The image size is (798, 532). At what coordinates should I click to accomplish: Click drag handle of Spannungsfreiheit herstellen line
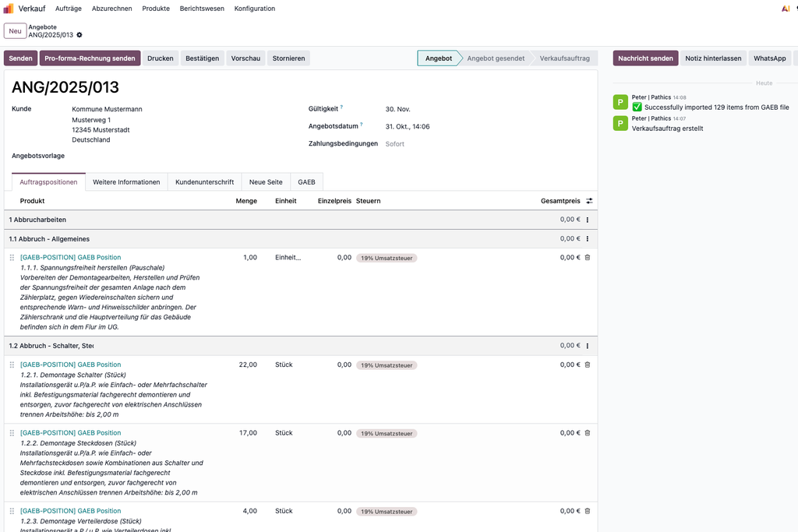[12, 258]
